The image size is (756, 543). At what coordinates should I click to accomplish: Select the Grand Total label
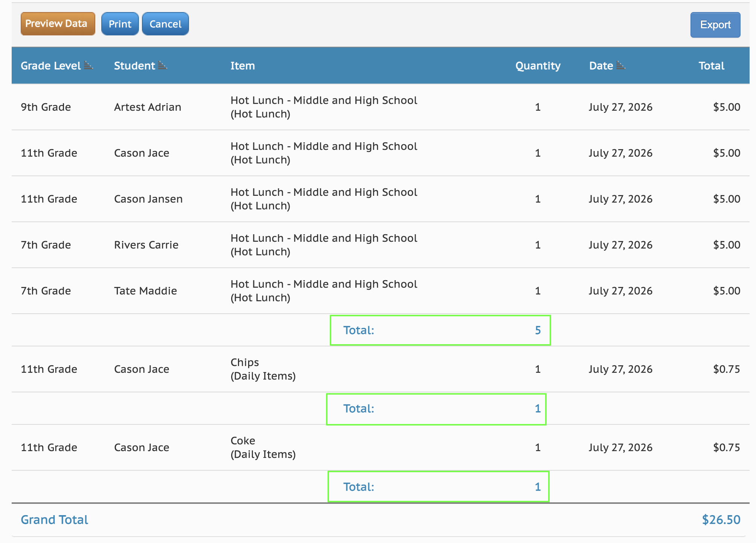[54, 520]
